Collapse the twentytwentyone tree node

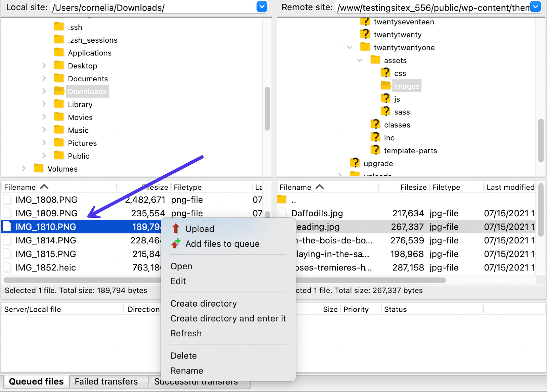[x=349, y=47]
